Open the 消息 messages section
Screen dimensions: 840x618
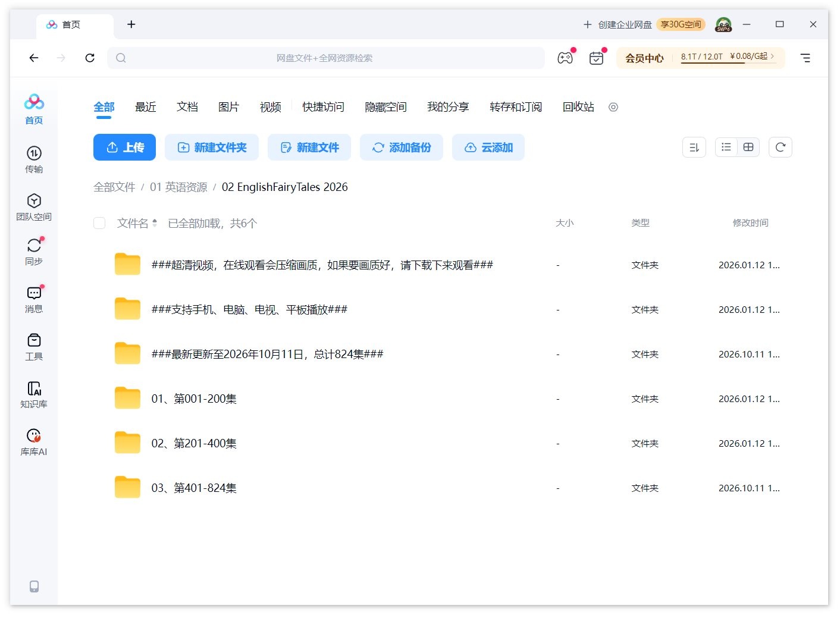[34, 299]
